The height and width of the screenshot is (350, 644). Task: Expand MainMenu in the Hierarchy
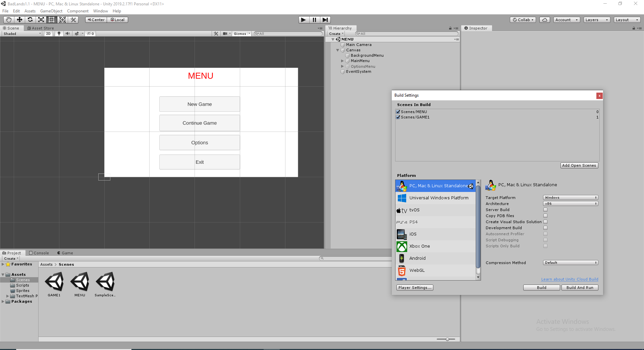tap(342, 61)
